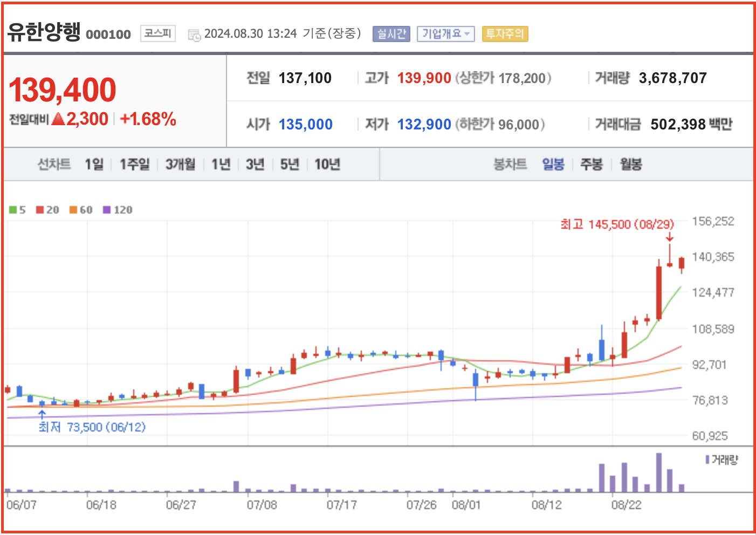Click the 전일 value 137,100

click(x=305, y=78)
